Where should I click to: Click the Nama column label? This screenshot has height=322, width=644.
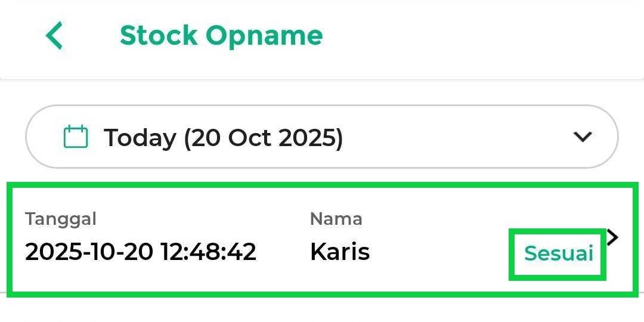336,219
